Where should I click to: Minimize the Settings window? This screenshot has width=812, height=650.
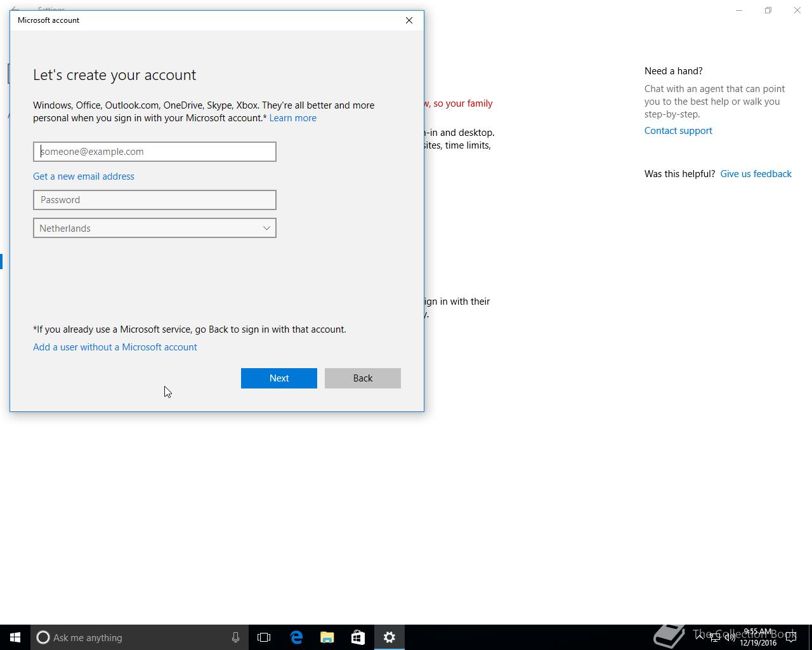pyautogui.click(x=739, y=10)
